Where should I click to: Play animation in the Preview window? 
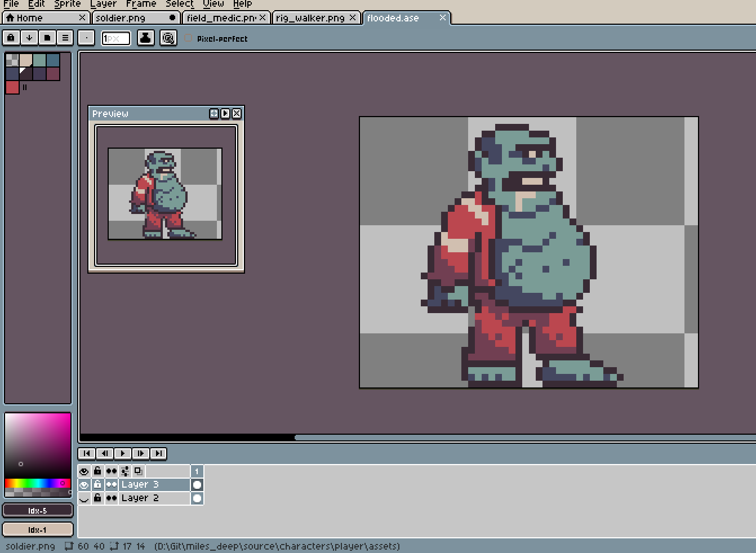[225, 113]
